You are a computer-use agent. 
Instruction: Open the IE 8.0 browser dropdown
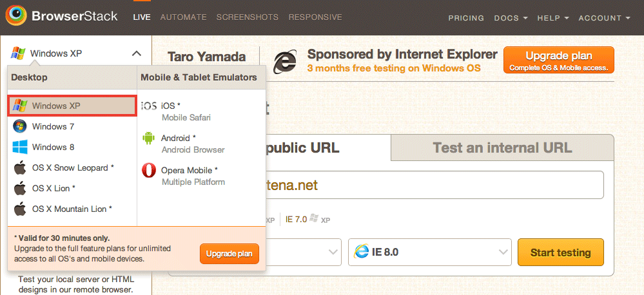[x=429, y=252]
